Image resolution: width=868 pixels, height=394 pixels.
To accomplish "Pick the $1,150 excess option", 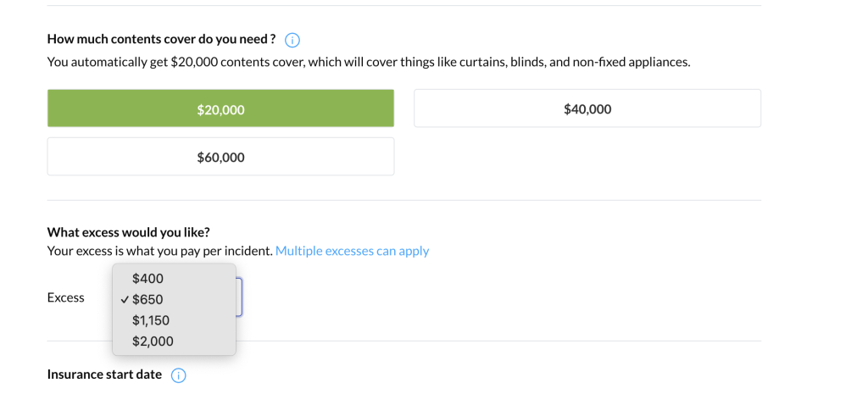I will point(151,320).
